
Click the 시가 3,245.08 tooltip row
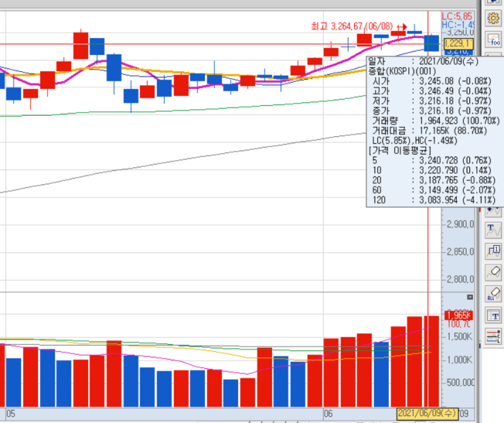(431, 81)
